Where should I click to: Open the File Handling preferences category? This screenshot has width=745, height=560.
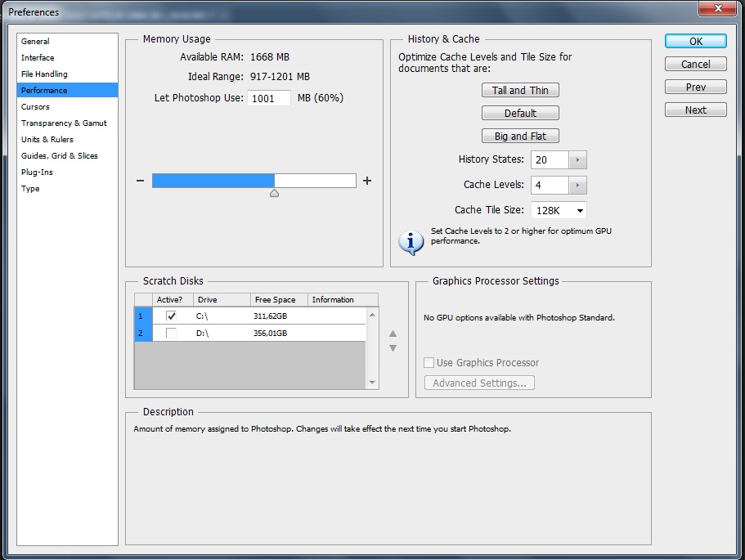click(x=44, y=74)
